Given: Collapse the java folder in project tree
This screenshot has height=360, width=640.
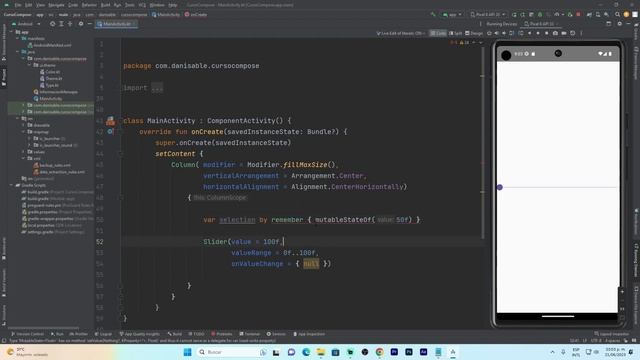Looking at the screenshot, I should (18, 52).
